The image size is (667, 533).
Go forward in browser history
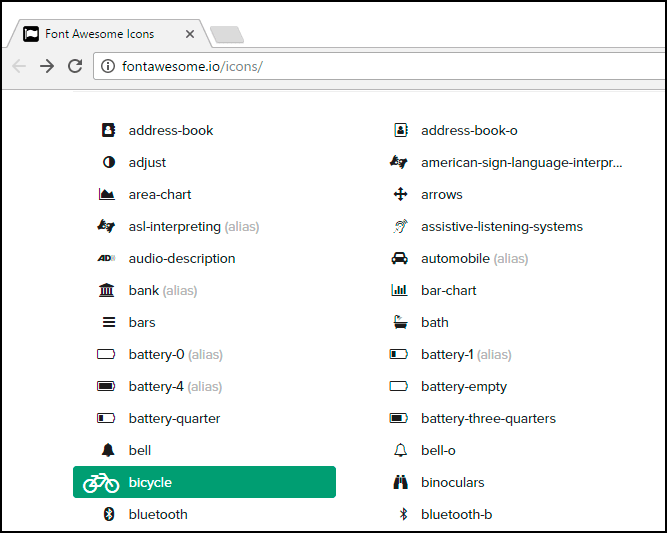[x=47, y=66]
